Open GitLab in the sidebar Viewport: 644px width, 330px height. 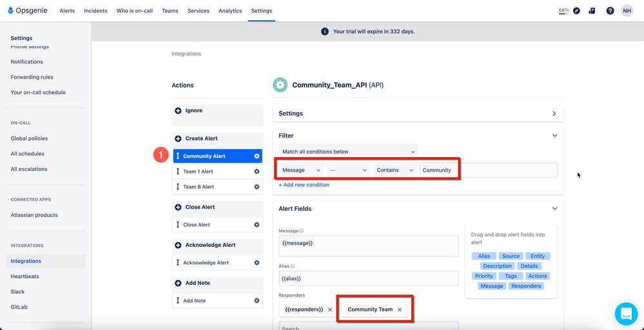tap(19, 307)
